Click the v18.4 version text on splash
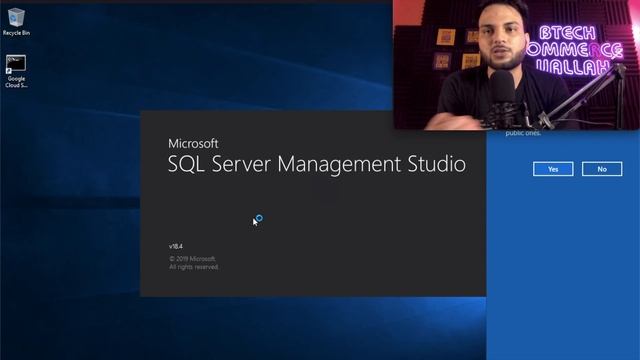The width and height of the screenshot is (640, 360). pyautogui.click(x=176, y=246)
